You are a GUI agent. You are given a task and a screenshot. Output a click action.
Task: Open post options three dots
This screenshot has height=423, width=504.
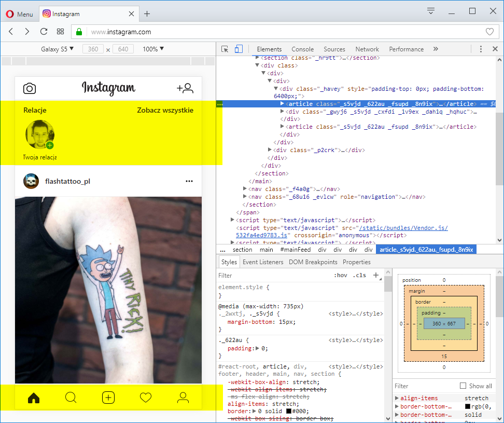click(189, 181)
